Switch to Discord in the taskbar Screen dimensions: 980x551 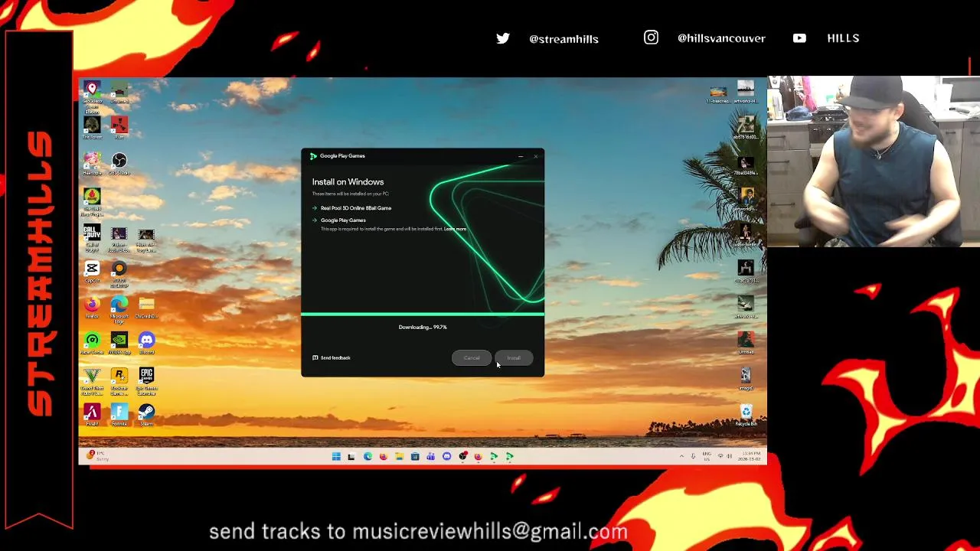pyautogui.click(x=446, y=457)
